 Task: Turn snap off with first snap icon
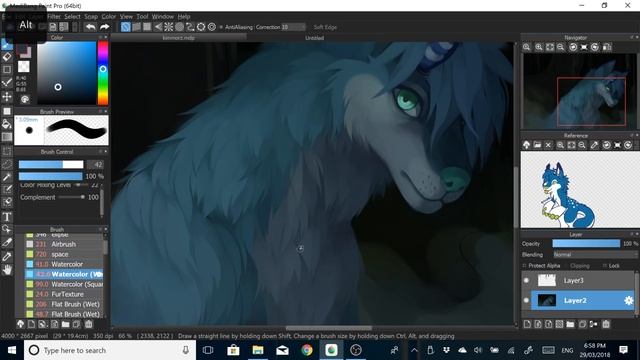pyautogui.click(x=126, y=27)
